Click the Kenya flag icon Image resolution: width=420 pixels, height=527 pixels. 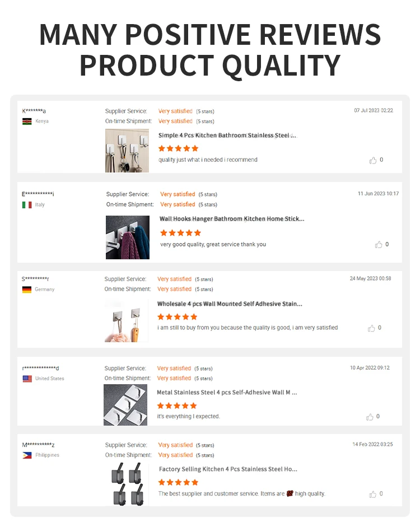[27, 122]
